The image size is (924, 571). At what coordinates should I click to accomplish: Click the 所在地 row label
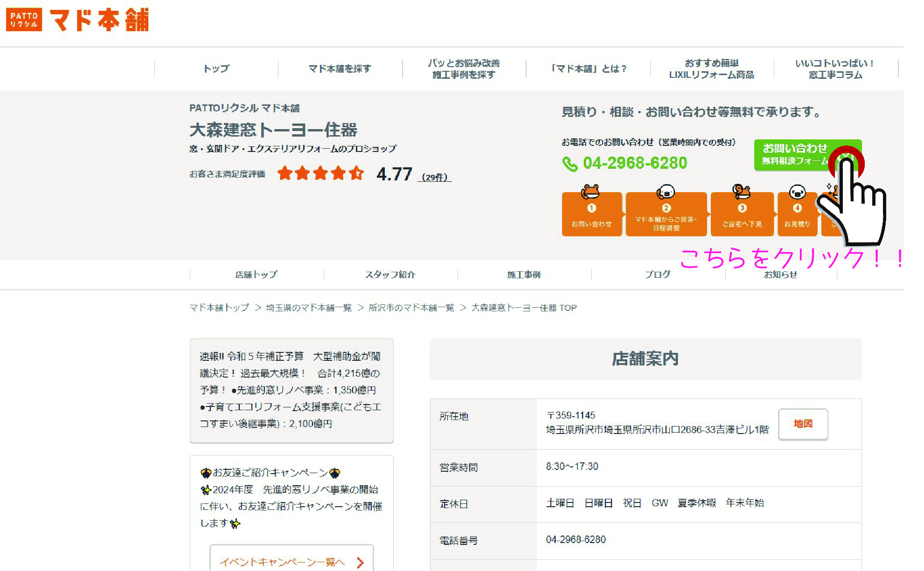click(x=454, y=416)
